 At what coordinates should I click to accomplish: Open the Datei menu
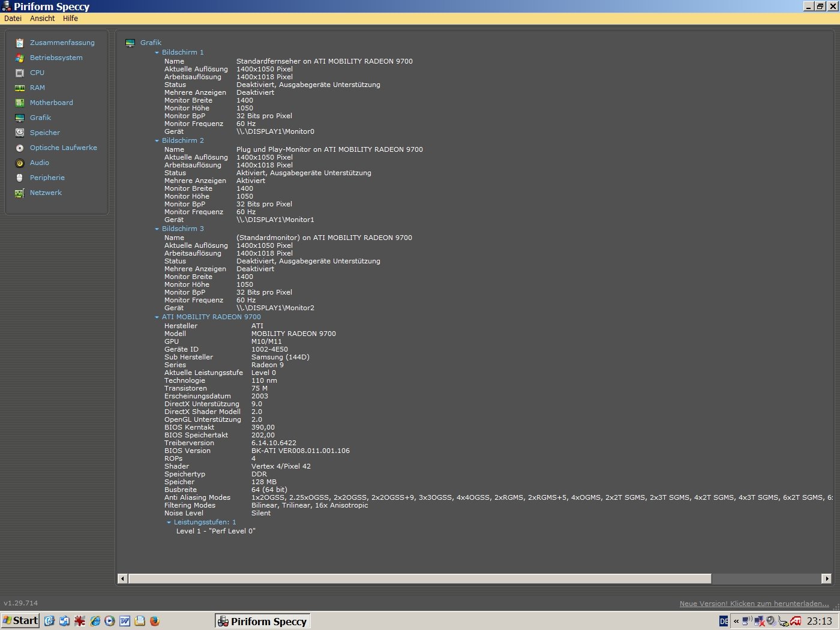(x=13, y=19)
